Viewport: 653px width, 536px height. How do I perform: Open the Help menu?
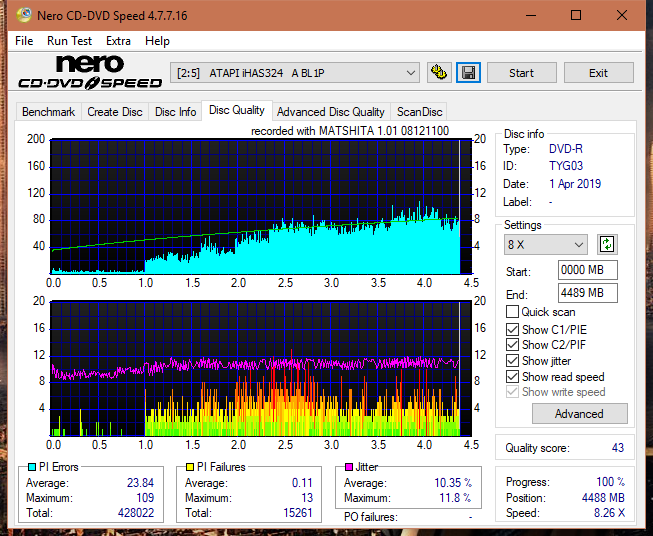157,41
